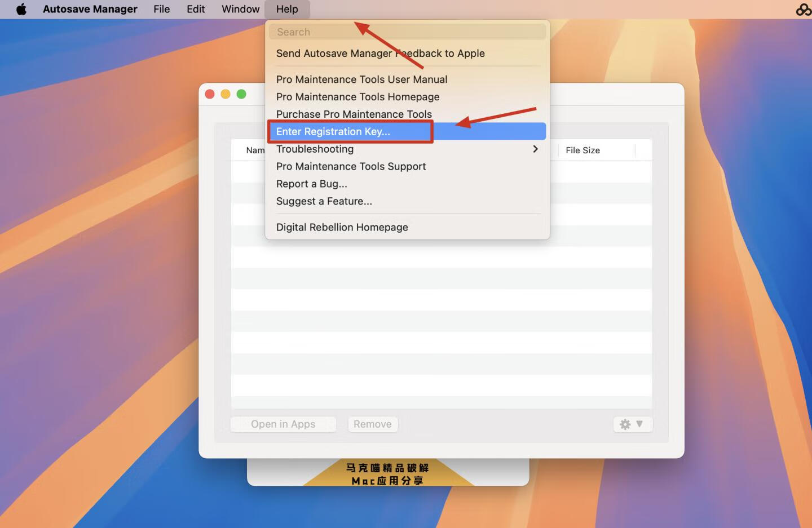Viewport: 812px width, 528px height.
Task: Zoom the Autosave Manager window
Action: (x=241, y=94)
